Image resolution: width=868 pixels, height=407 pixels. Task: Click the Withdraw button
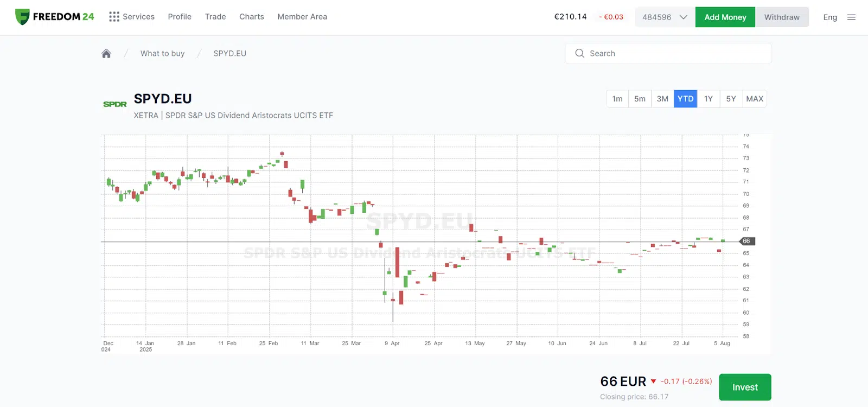coord(782,17)
